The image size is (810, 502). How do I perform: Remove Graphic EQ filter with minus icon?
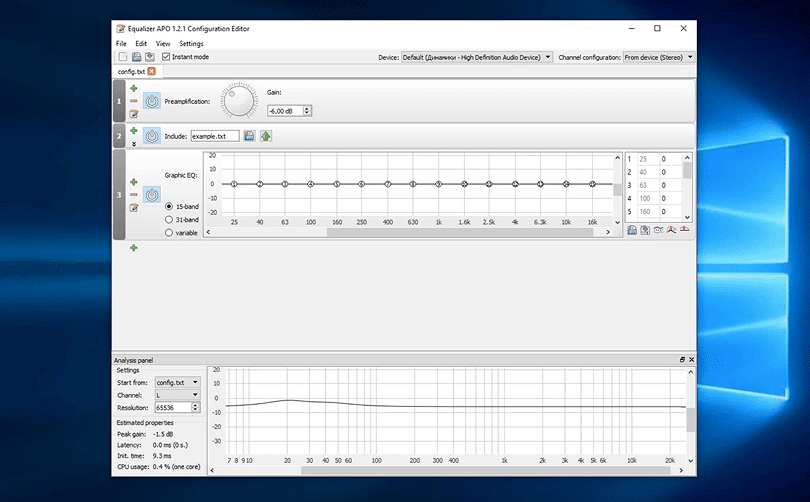pos(133,195)
